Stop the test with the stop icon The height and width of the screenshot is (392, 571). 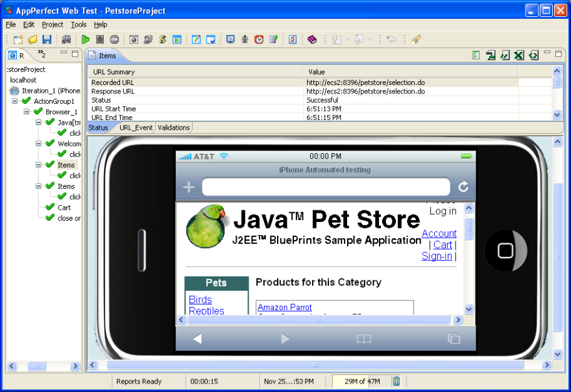click(114, 40)
